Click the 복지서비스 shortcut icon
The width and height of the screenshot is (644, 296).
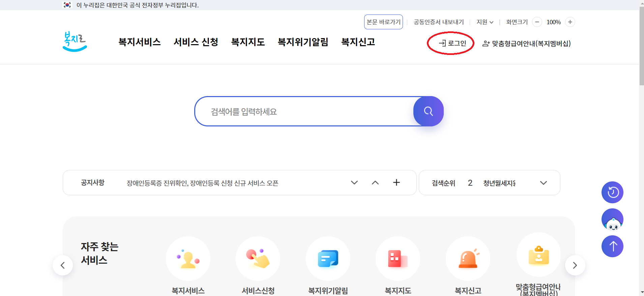point(188,259)
